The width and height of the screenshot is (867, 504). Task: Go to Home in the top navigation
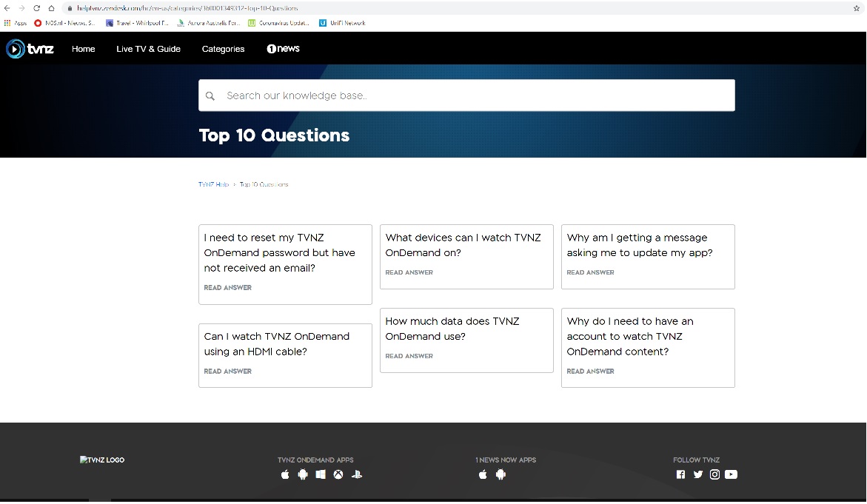(84, 49)
